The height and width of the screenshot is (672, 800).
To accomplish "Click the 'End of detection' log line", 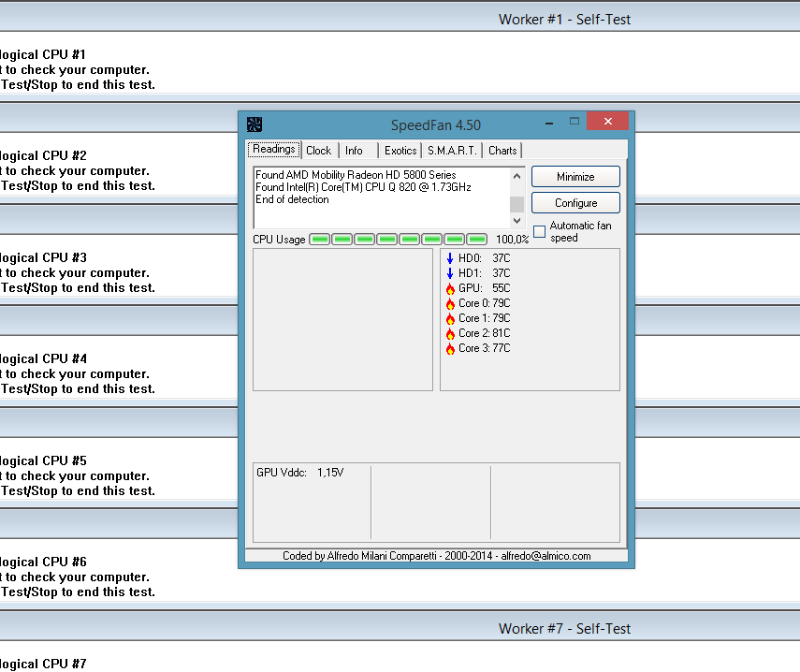I will coord(292,199).
